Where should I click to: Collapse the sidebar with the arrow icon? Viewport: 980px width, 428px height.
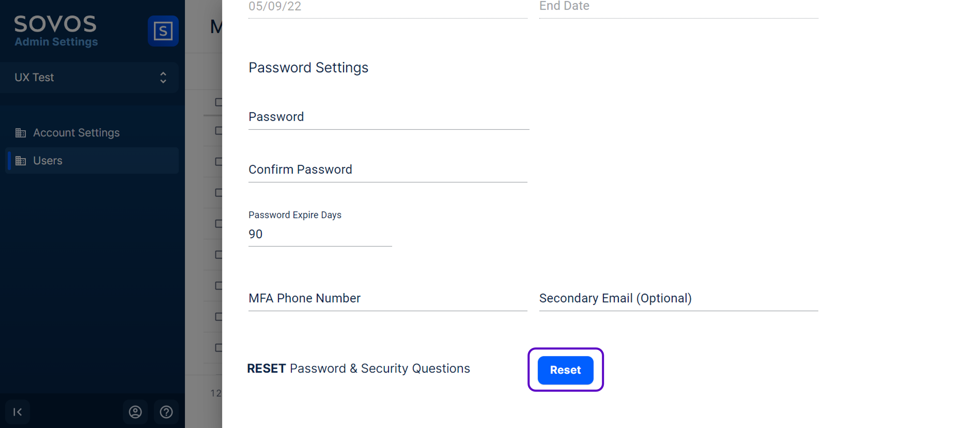(17, 412)
